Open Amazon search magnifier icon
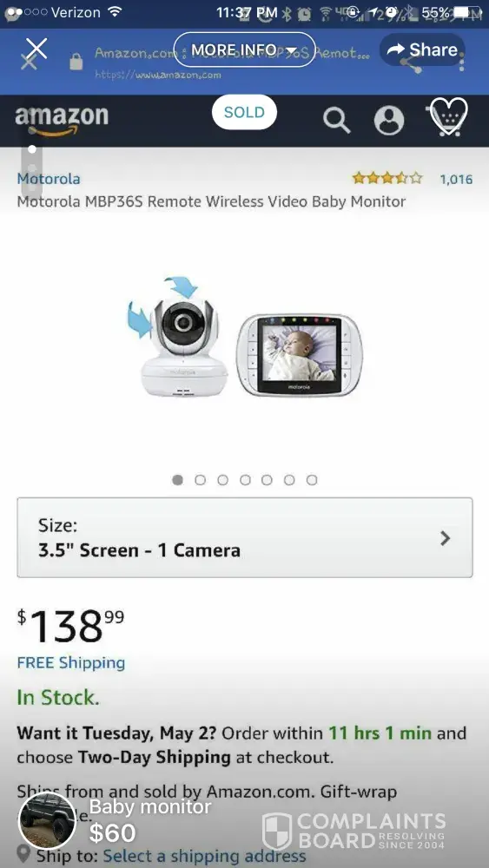 tap(337, 120)
